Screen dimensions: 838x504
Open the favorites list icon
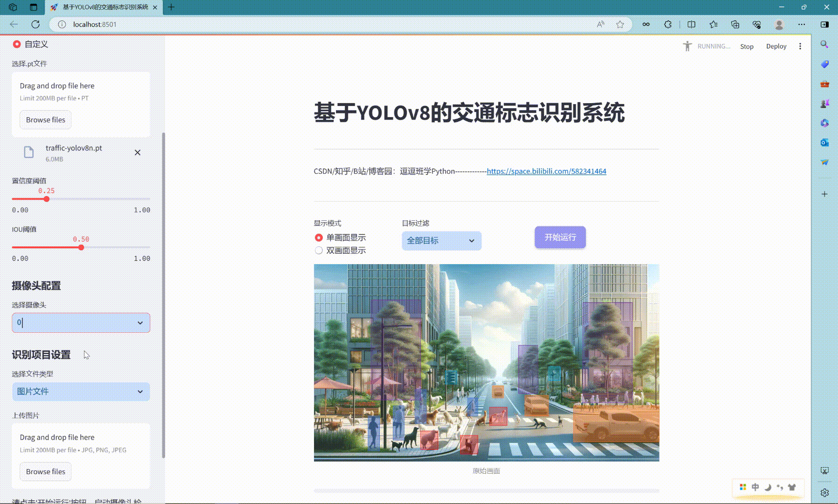tap(713, 24)
